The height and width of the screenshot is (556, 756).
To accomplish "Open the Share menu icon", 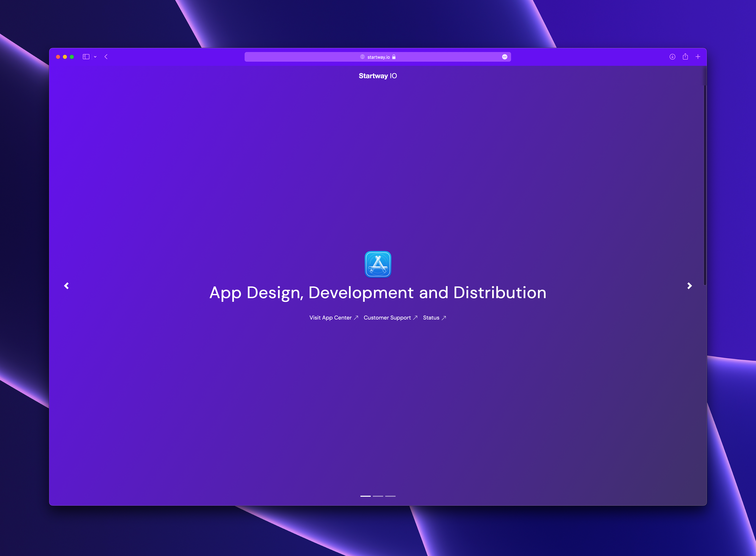I will 685,57.
